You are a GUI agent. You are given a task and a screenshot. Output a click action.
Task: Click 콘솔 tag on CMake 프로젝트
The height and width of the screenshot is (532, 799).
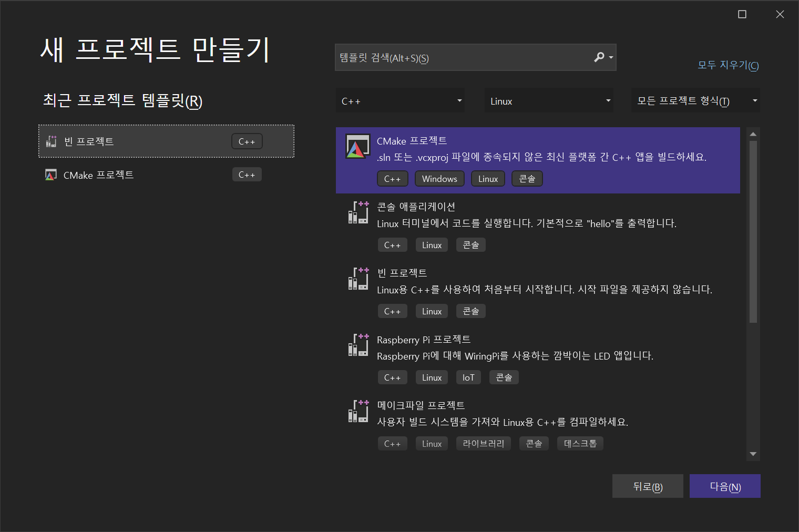(x=527, y=179)
